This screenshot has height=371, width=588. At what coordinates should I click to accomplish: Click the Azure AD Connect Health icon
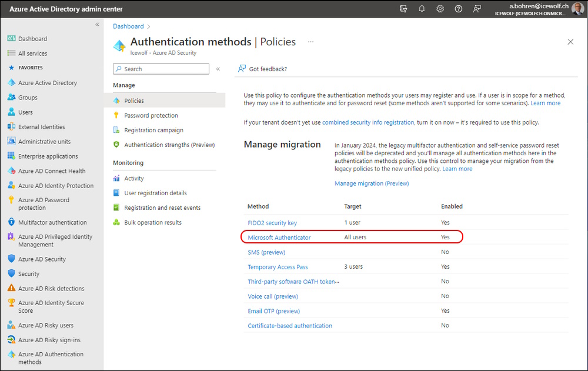pyautogui.click(x=11, y=171)
